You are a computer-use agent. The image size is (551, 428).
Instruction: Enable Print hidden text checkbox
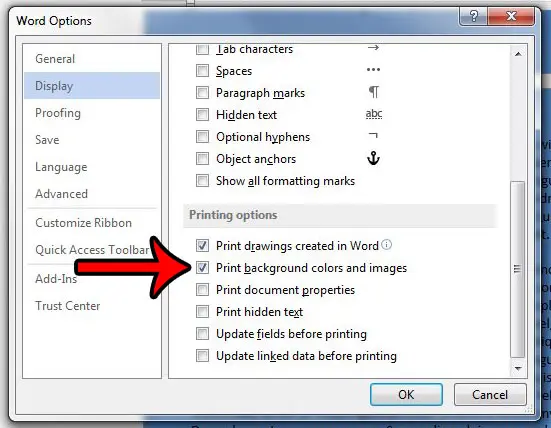coord(202,312)
